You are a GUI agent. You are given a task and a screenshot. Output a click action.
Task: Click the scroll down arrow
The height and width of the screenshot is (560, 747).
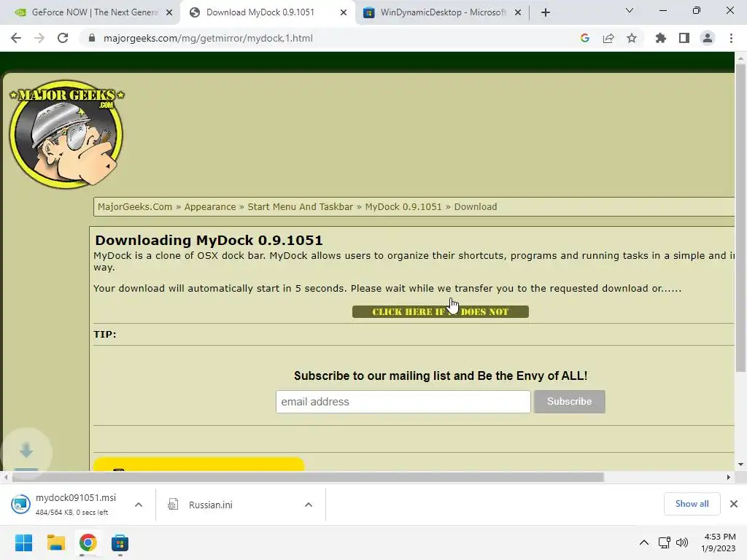740,464
